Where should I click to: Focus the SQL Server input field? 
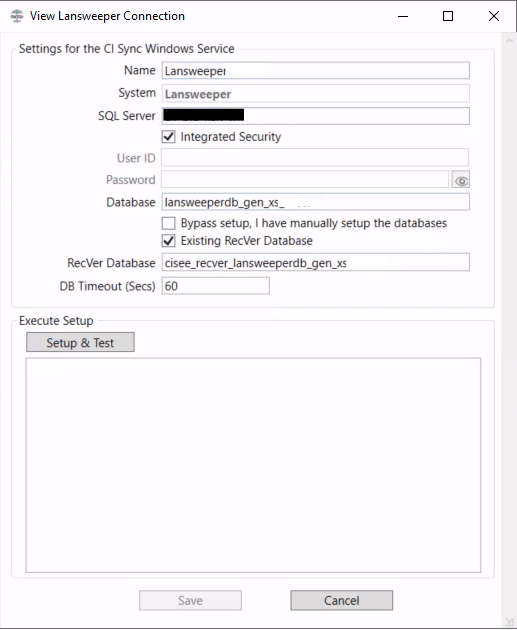(x=316, y=116)
